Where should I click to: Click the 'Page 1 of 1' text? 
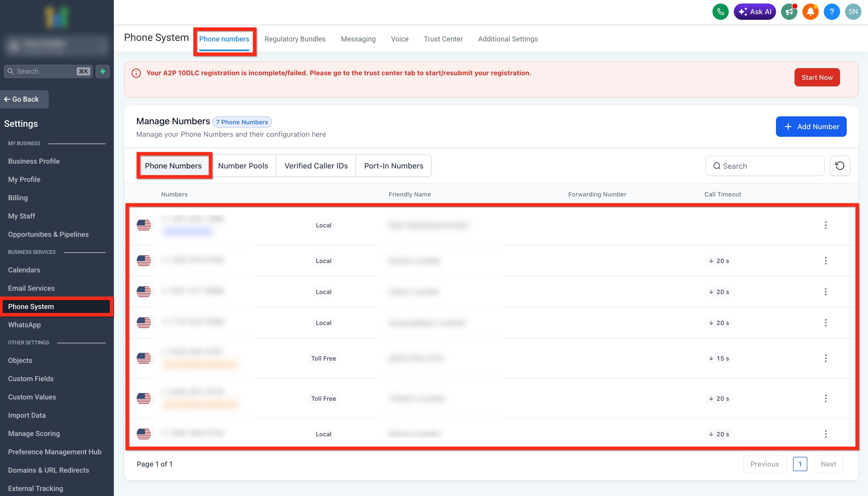coord(154,464)
